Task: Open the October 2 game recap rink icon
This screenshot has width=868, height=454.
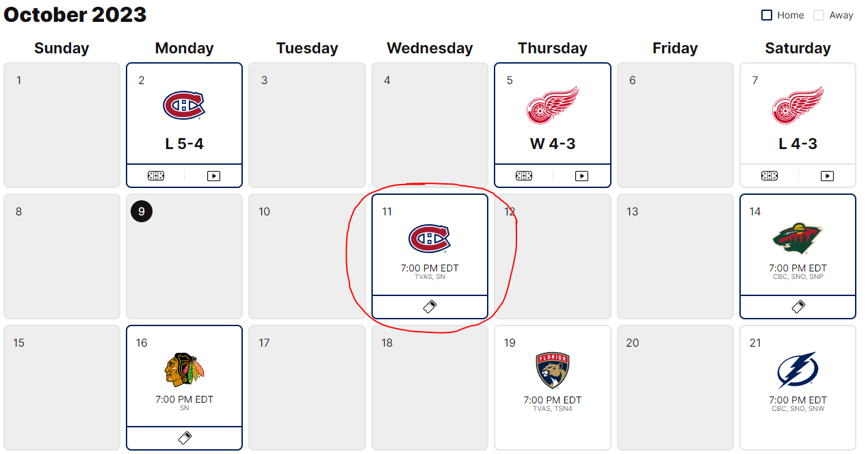Action: (156, 176)
